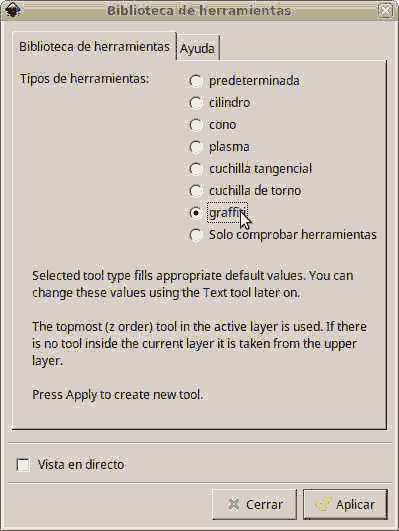Click the graffiti radio button

coord(196,213)
